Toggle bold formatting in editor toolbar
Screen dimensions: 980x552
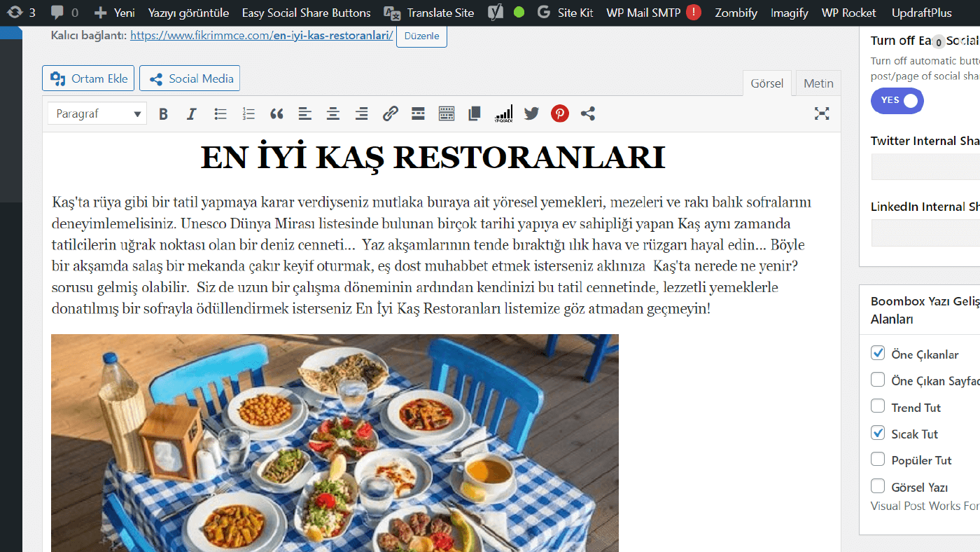[x=163, y=113]
